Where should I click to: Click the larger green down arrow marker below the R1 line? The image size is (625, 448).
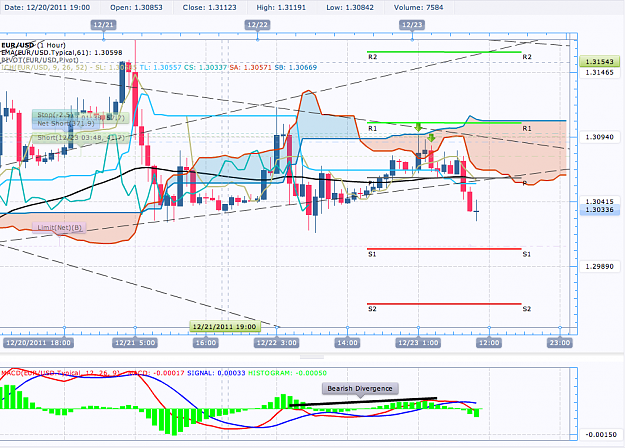tap(418, 128)
